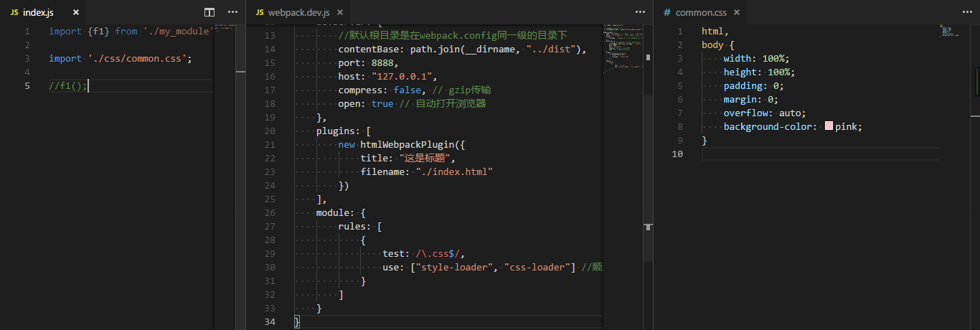Click the minimap of the index.js editor
This screenshot has height=330, width=980.
[225, 176]
